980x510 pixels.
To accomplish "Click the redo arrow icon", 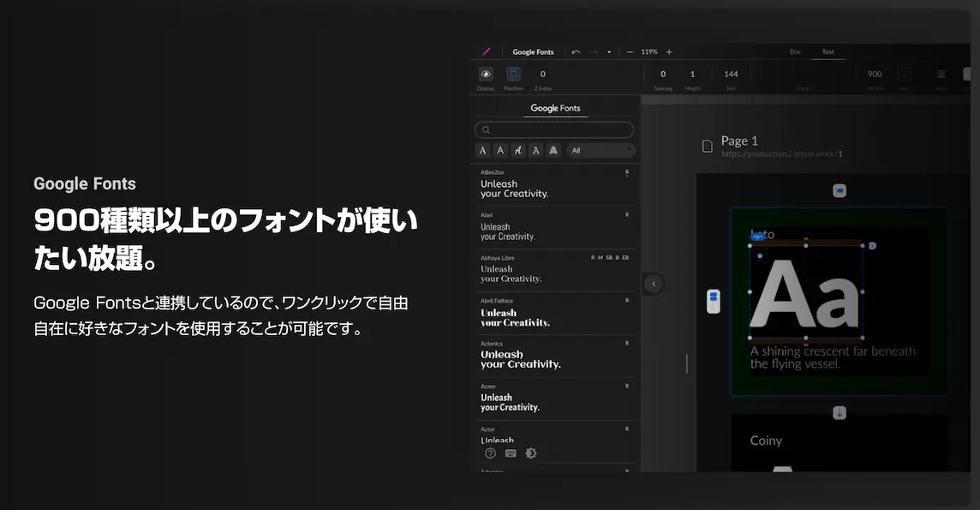I will click(594, 52).
